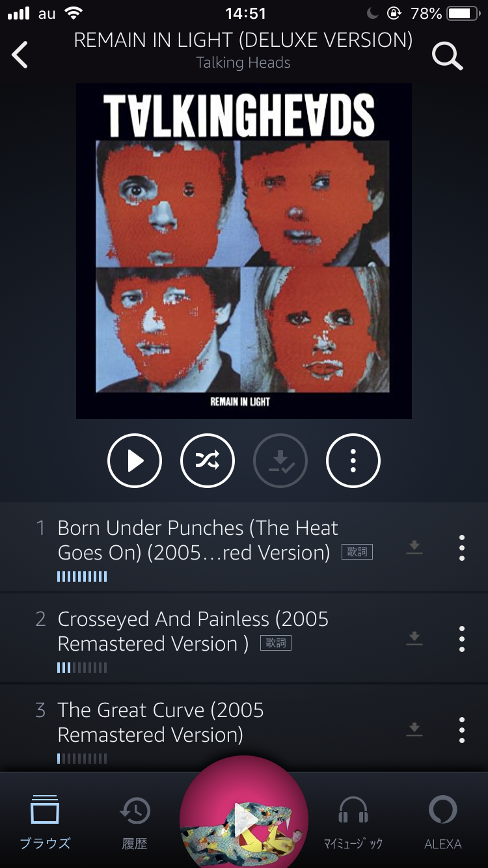Shuffle the album tracks
The width and height of the screenshot is (488, 868).
coord(208,461)
